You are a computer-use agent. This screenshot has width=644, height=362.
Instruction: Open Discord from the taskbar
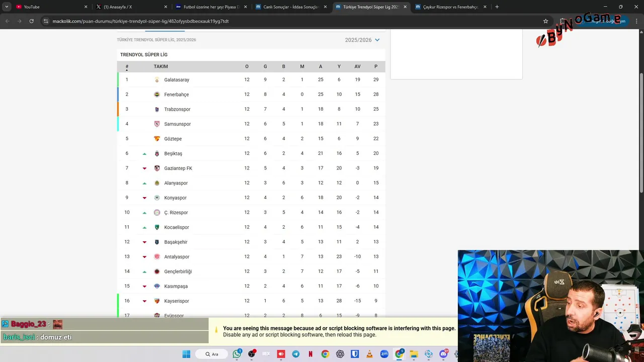pyautogui.click(x=444, y=354)
